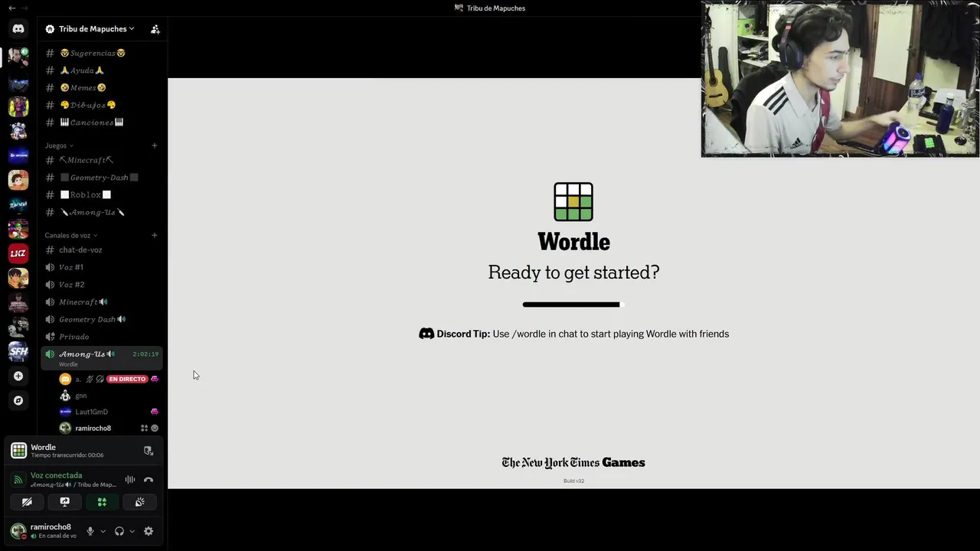Collapse the Canales de voz category

(71, 236)
